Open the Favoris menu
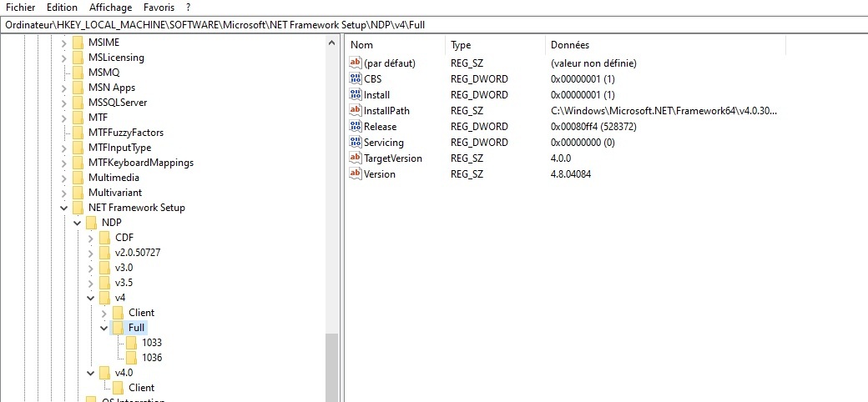Screen dimensions: 868x402 [x=159, y=8]
